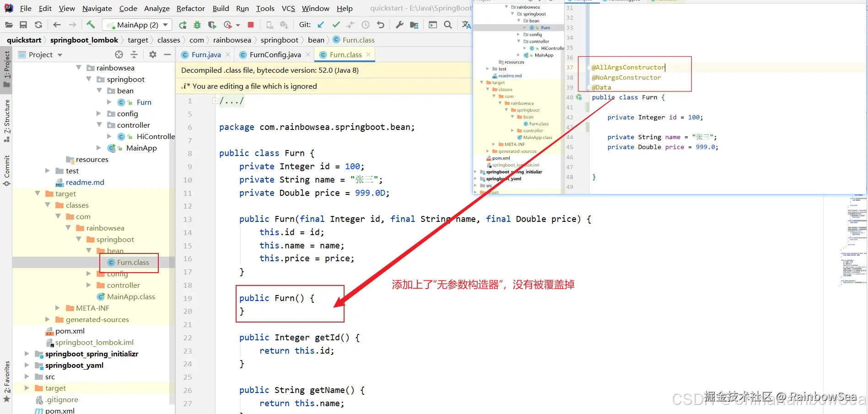This screenshot has width=868, height=414.
Task: Close the FurnConfig.java tab
Action: coord(308,55)
